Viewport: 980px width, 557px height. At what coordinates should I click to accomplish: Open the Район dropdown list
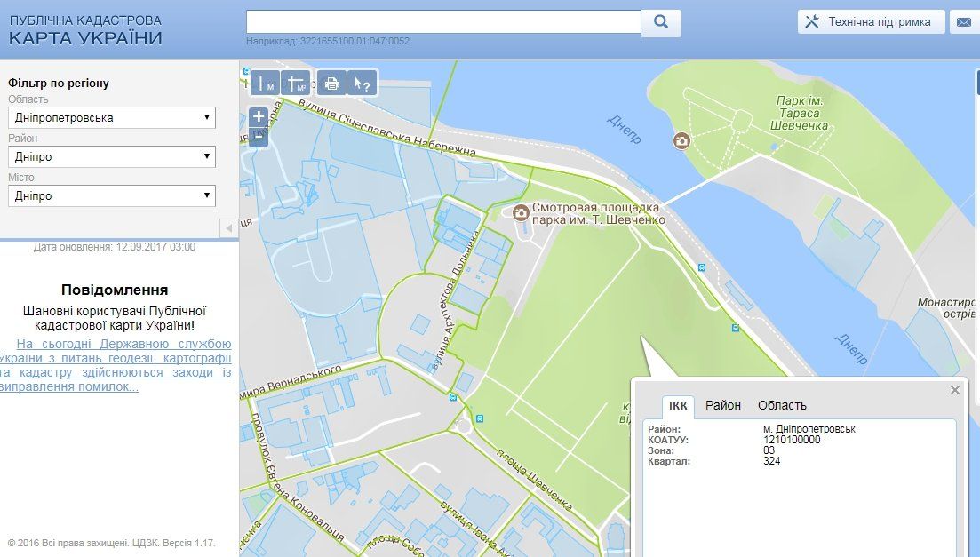112,156
